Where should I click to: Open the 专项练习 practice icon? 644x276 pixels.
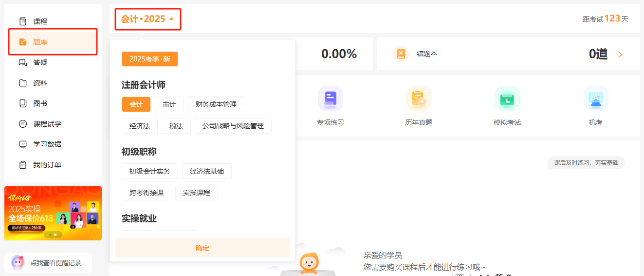330,99
